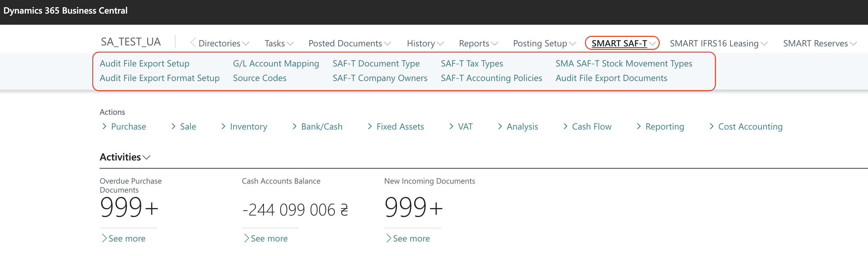Viewport: 868px width, 256px height.
Task: Open the Posting Setup menu
Action: [544, 43]
